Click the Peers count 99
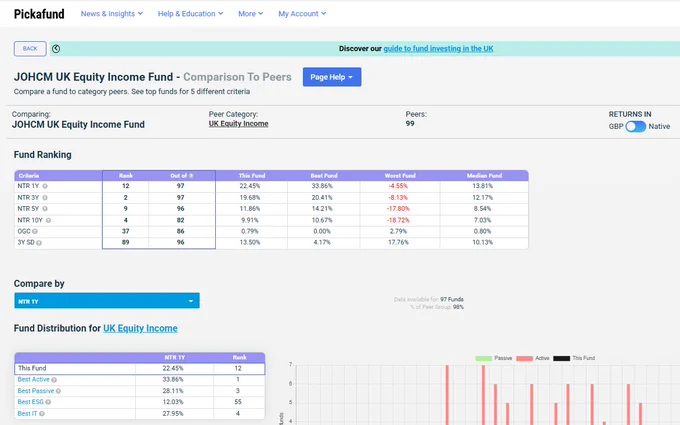The image size is (680, 425). 410,124
